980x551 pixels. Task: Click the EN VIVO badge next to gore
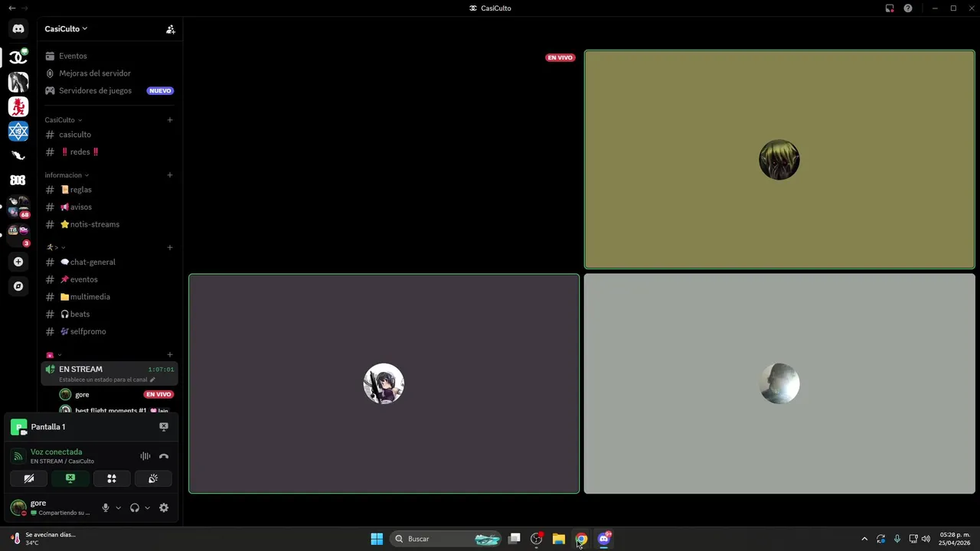(158, 394)
